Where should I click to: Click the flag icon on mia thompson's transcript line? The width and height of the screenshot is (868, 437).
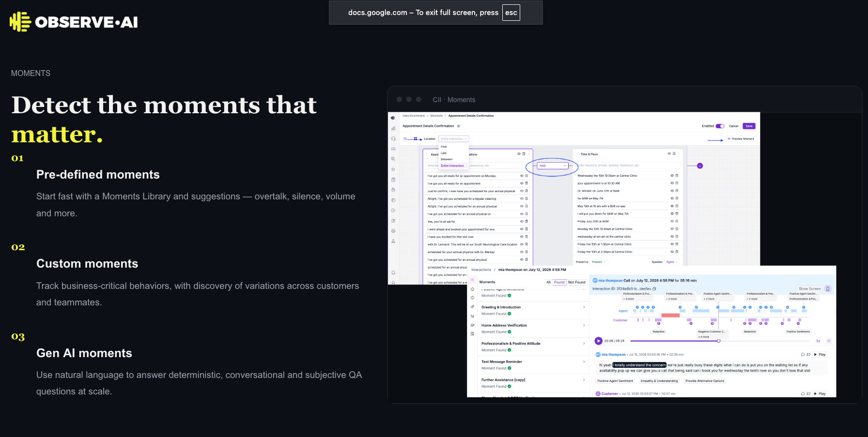[x=808, y=355]
